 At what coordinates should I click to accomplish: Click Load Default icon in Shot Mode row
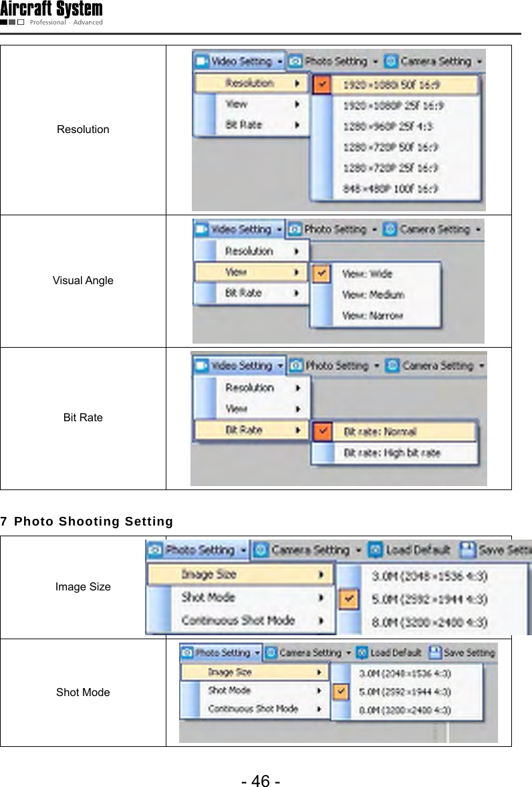(362, 653)
